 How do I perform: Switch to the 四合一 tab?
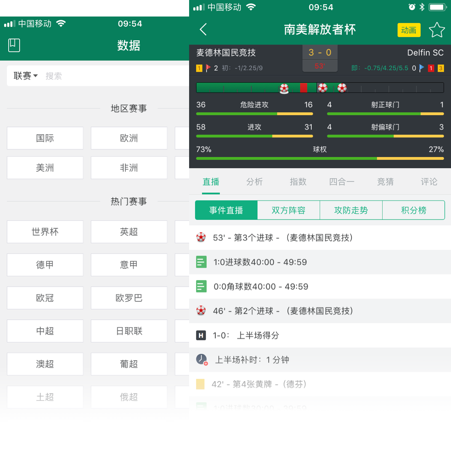coord(341,182)
